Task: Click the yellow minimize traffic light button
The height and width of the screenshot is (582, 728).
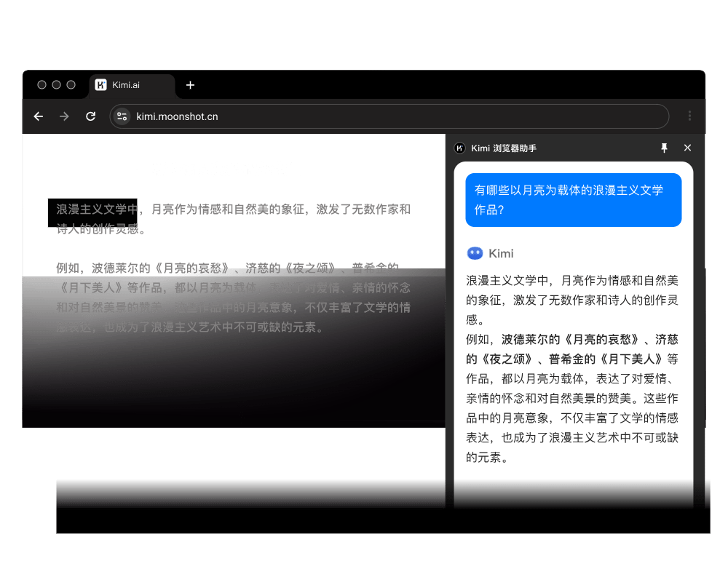Action: [56, 85]
